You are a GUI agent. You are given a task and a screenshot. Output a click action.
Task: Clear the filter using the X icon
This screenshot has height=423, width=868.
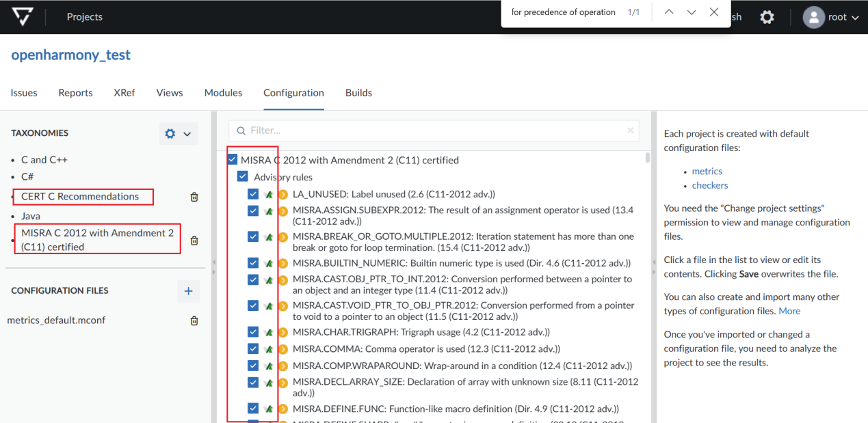(x=630, y=130)
